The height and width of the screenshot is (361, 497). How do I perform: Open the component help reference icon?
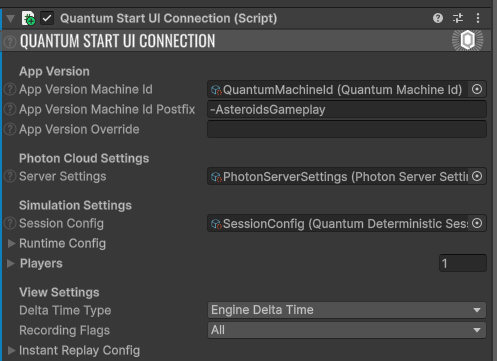(438, 18)
